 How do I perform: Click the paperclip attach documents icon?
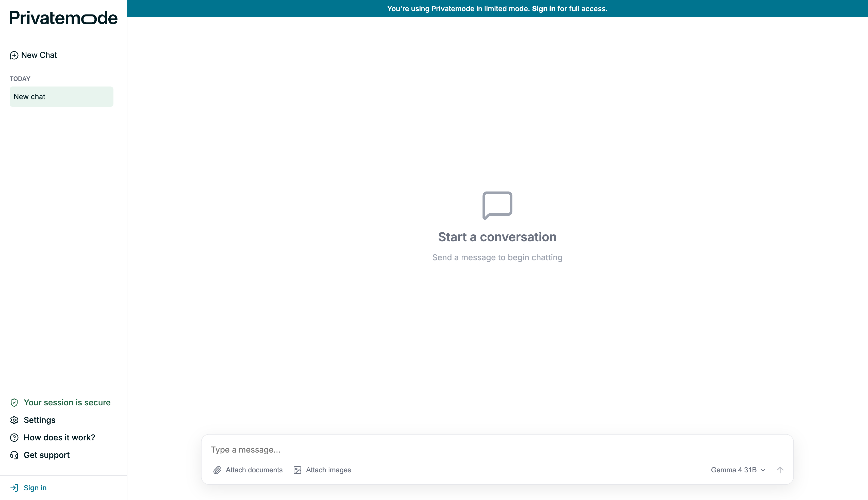pyautogui.click(x=217, y=470)
